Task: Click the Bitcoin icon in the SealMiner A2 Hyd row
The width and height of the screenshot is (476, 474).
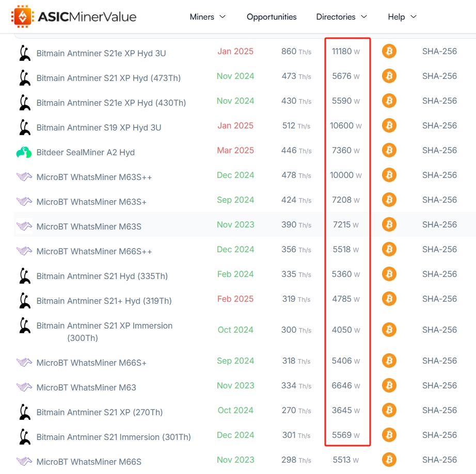Action: 389,150
